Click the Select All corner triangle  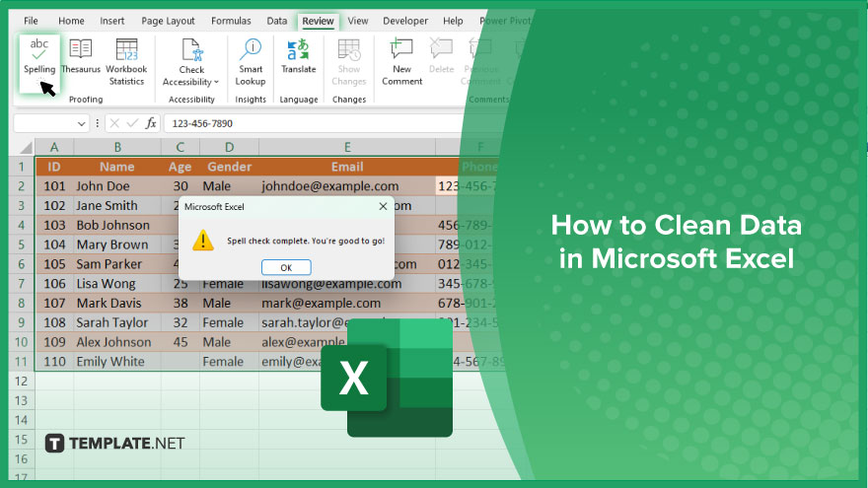25,148
